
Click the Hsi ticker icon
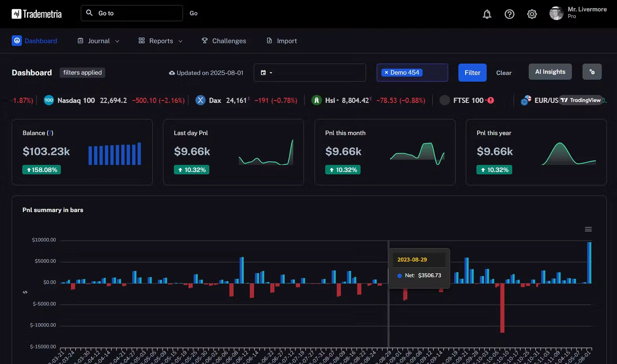317,100
